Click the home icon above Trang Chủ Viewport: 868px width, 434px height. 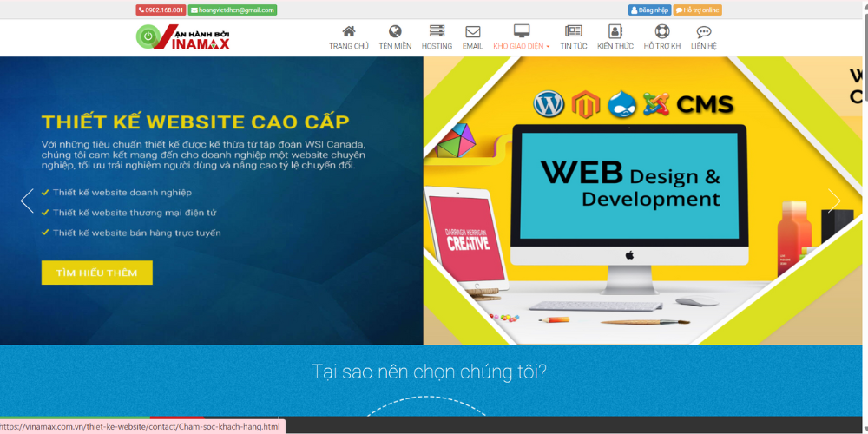[349, 31]
